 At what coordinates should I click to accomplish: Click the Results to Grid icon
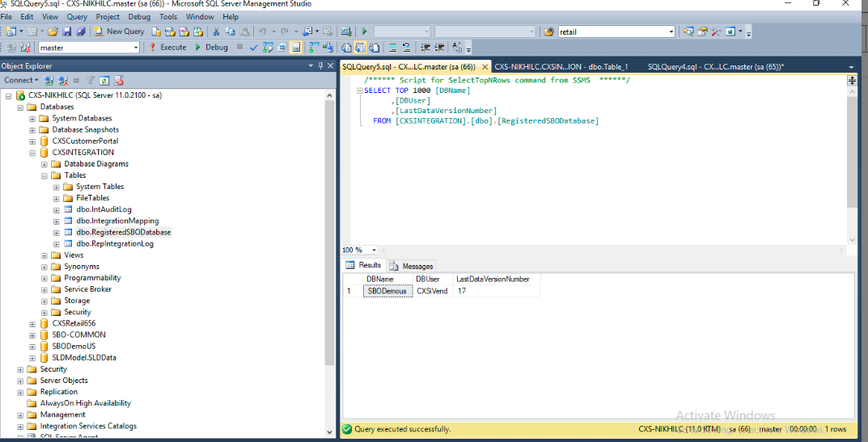point(360,48)
